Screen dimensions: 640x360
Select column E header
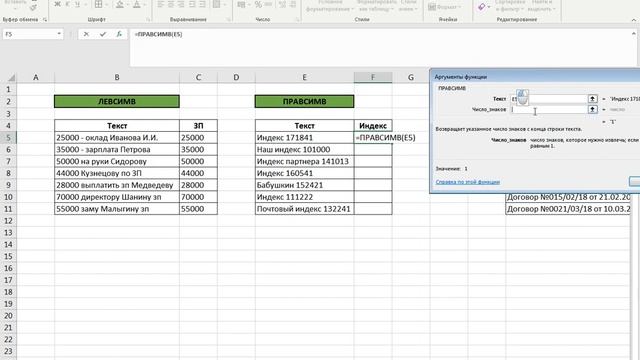tap(304, 78)
